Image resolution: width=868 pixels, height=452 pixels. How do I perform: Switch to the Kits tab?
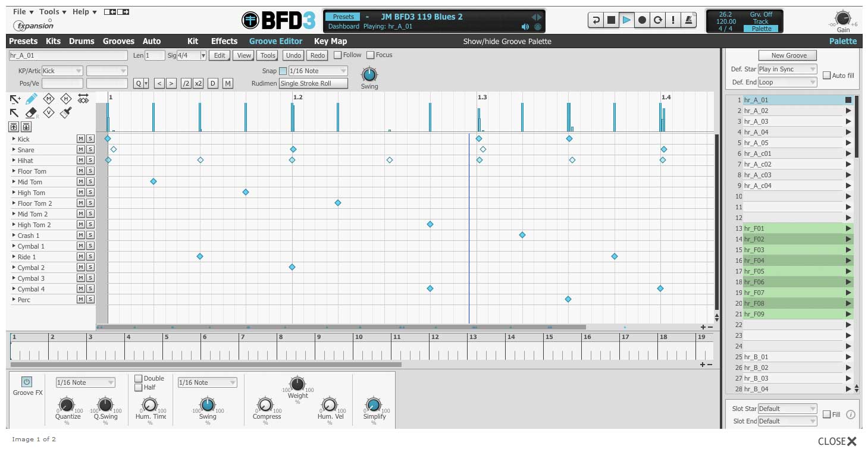tap(54, 42)
